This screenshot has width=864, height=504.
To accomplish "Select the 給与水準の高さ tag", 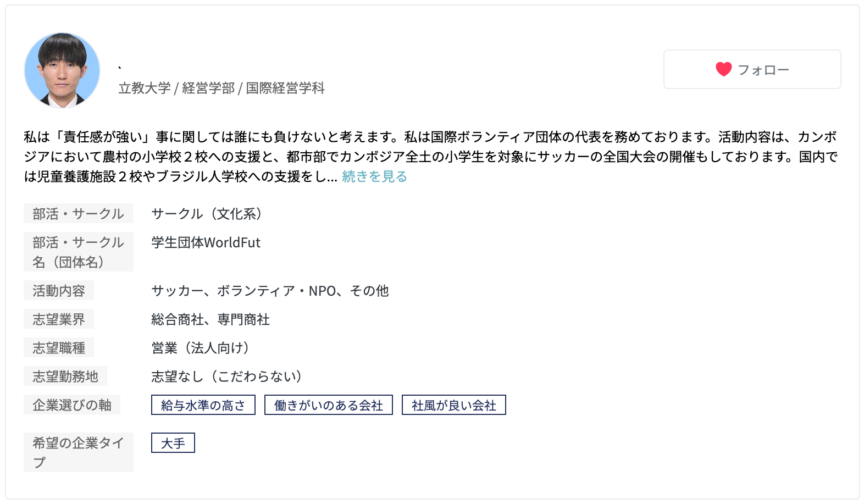I will 203,405.
